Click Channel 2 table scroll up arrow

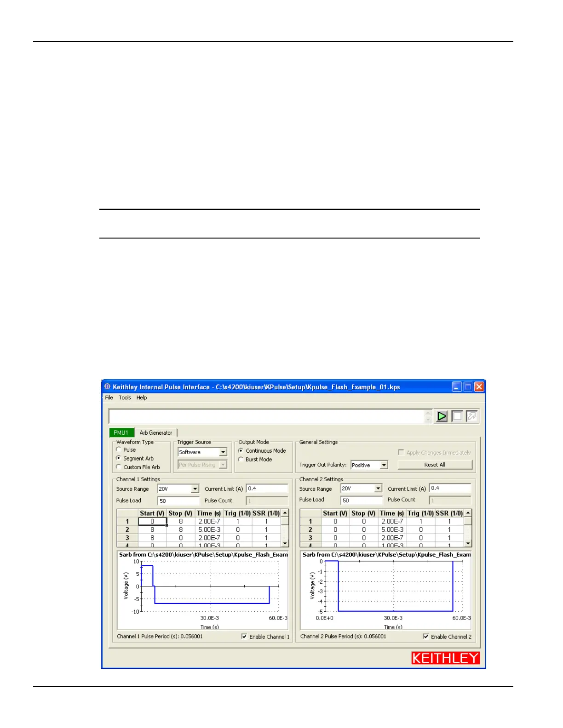click(468, 513)
